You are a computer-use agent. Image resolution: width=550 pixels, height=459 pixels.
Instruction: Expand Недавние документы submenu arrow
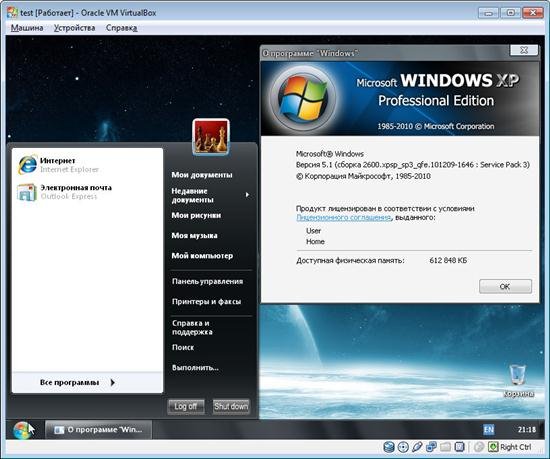pos(247,195)
